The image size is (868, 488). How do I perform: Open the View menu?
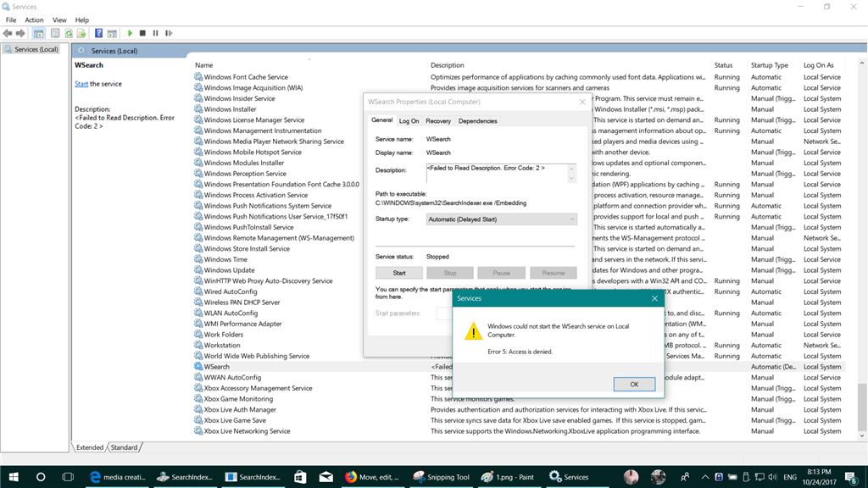(59, 20)
